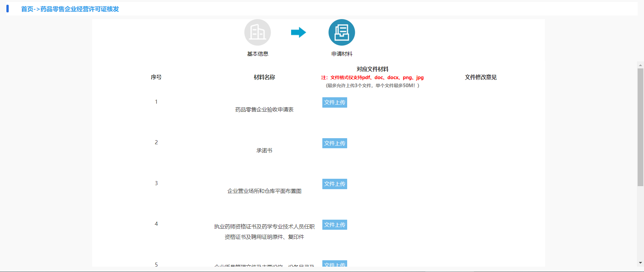
Task: Click the scrollbar up arrow
Action: pyautogui.click(x=640, y=65)
